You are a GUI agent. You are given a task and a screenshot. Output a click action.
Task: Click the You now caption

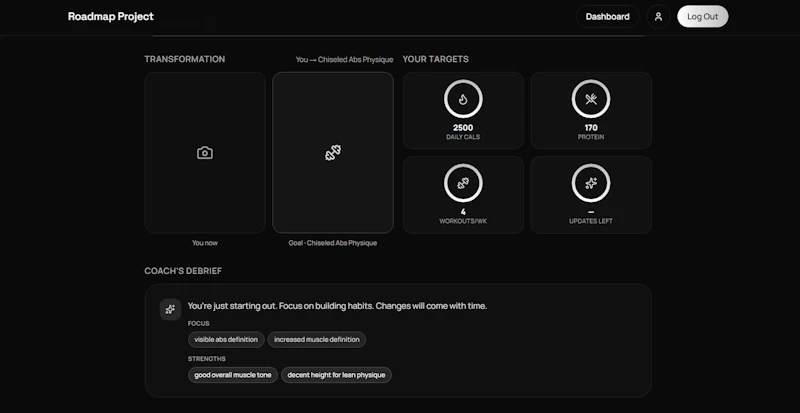(x=205, y=243)
